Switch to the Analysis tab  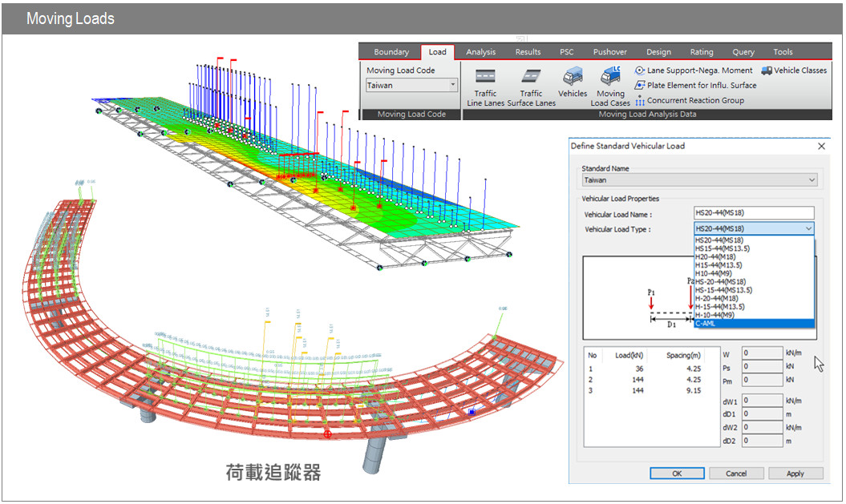click(x=480, y=52)
